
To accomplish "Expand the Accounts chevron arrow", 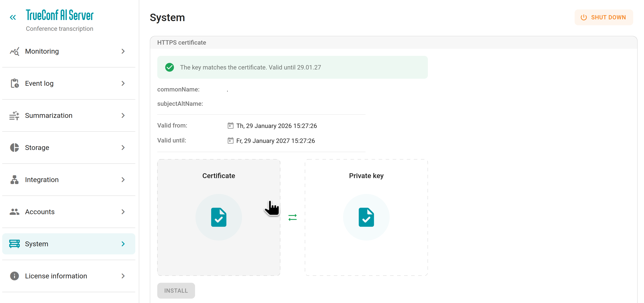I will point(123,212).
